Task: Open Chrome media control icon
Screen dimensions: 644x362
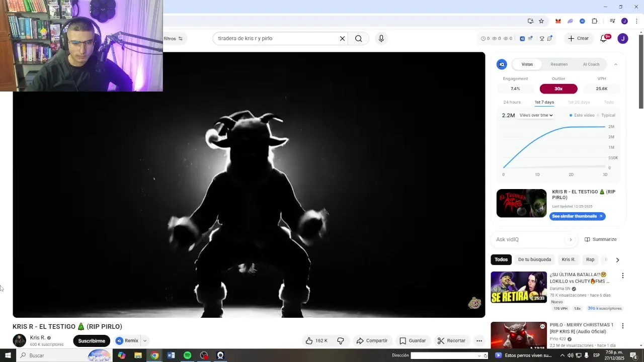Action: [612, 21]
